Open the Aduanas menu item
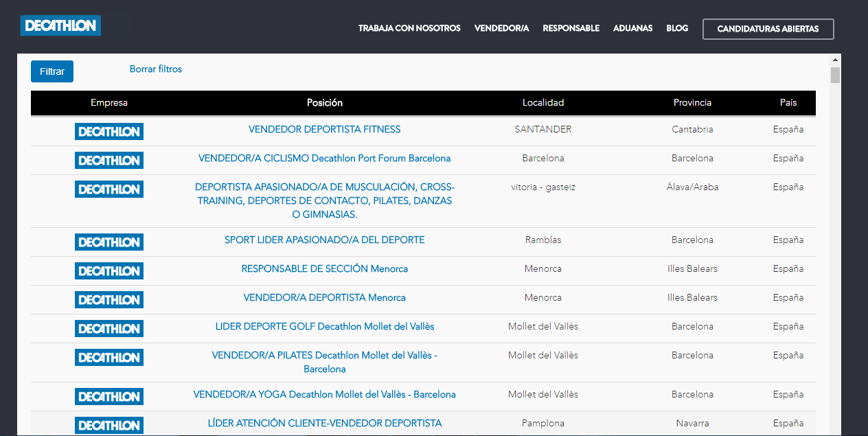This screenshot has width=868, height=436. [632, 29]
